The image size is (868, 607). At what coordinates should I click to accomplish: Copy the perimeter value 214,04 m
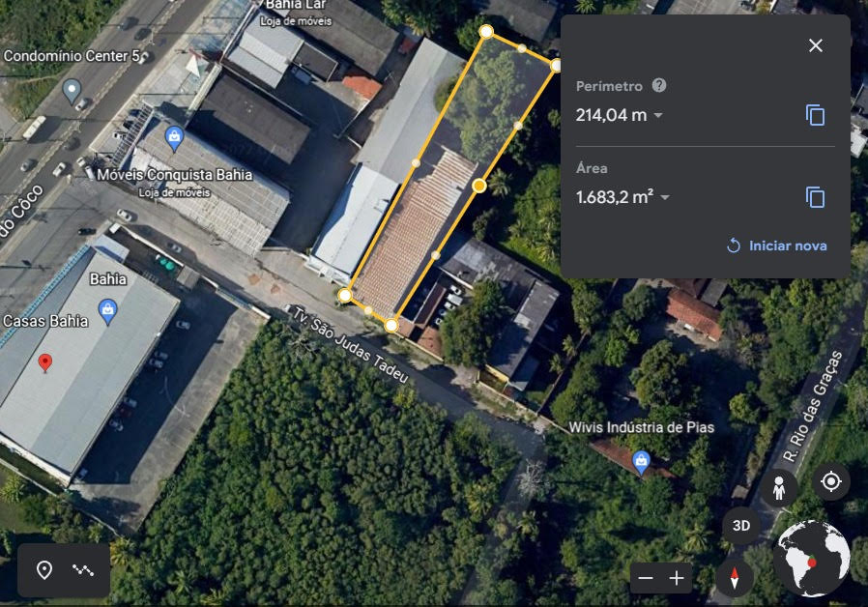click(x=815, y=115)
